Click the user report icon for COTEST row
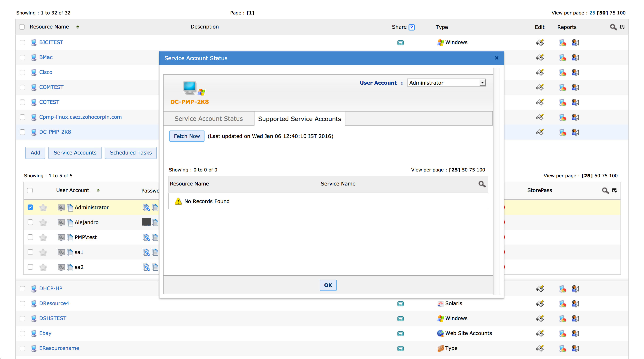This screenshot has width=644, height=359. tap(575, 102)
